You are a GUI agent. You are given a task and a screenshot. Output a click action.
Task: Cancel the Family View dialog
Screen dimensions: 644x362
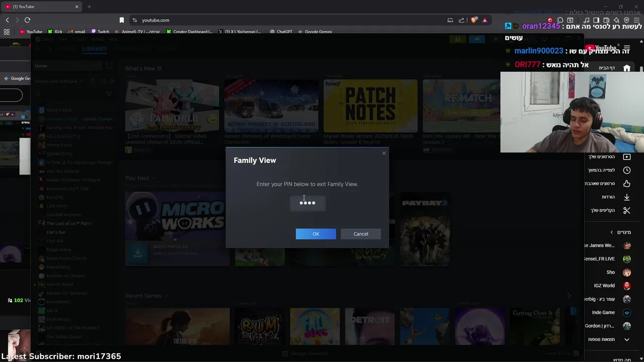[361, 234]
